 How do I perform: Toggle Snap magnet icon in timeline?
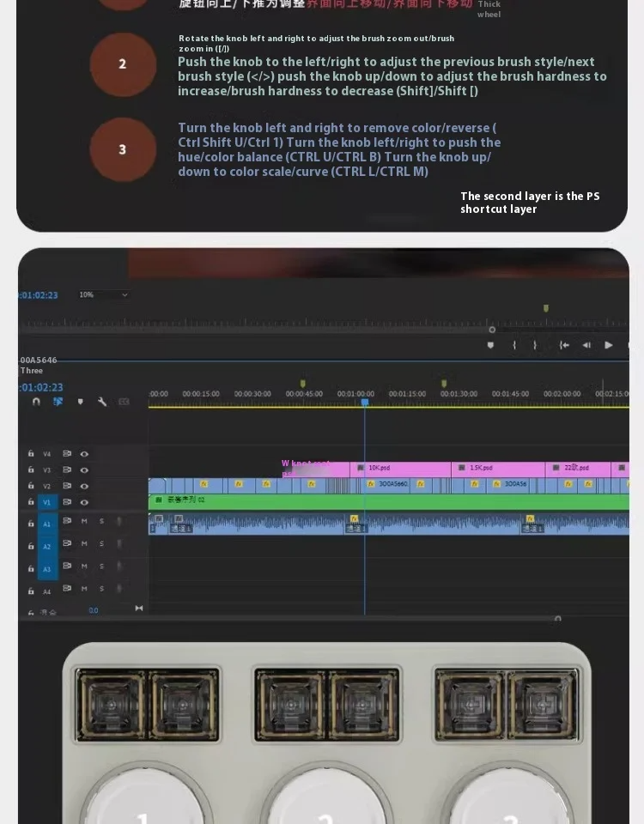(x=36, y=402)
